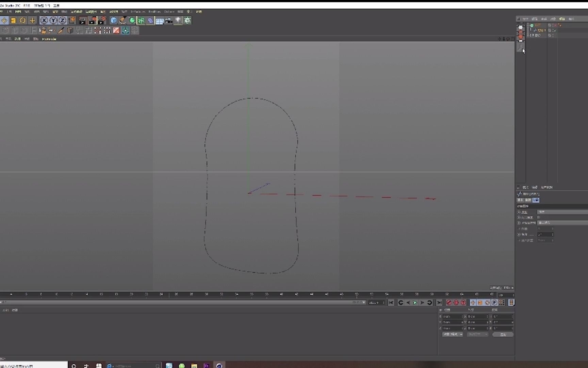Click Keyframe Selection red button
The image size is (588, 368).
click(x=463, y=303)
